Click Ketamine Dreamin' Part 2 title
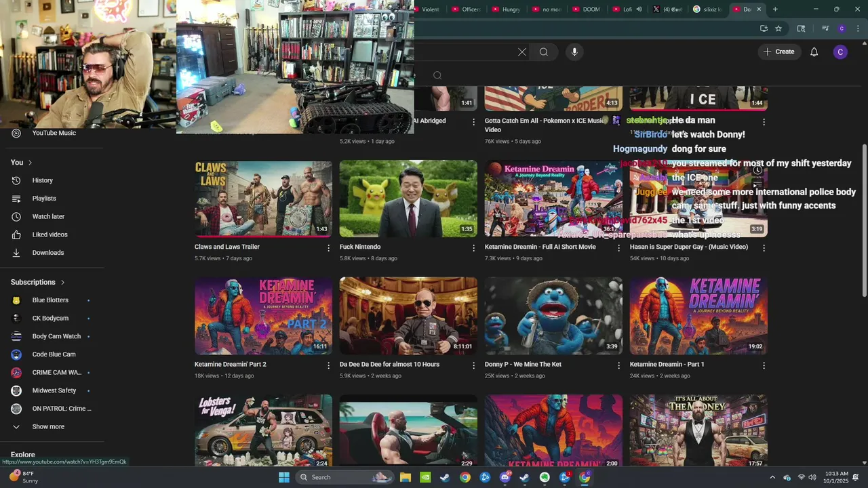Image resolution: width=868 pixels, height=488 pixels. point(231,364)
